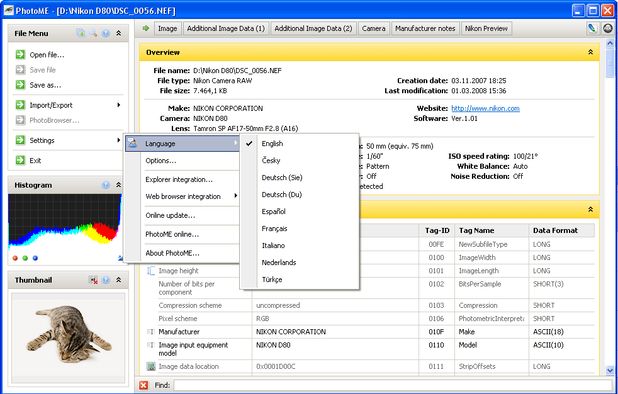This screenshot has width=618, height=394.
Task: Click the red X icon next to Find
Action: coord(143,385)
